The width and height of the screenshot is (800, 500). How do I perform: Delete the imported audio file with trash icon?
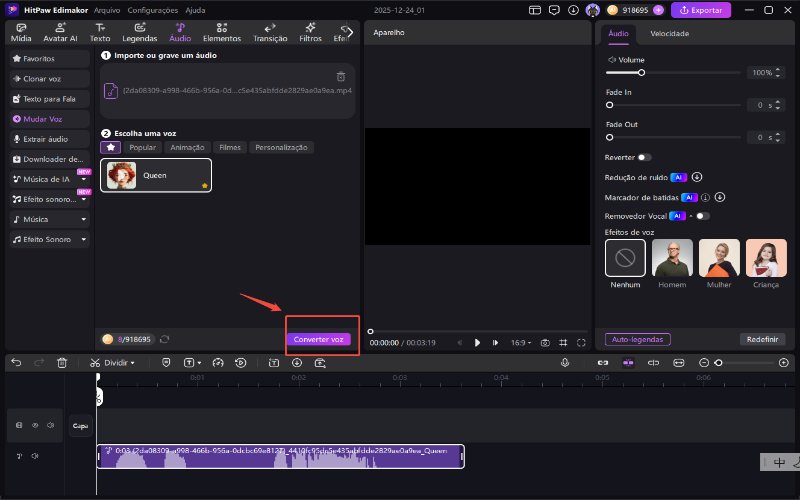(x=341, y=76)
